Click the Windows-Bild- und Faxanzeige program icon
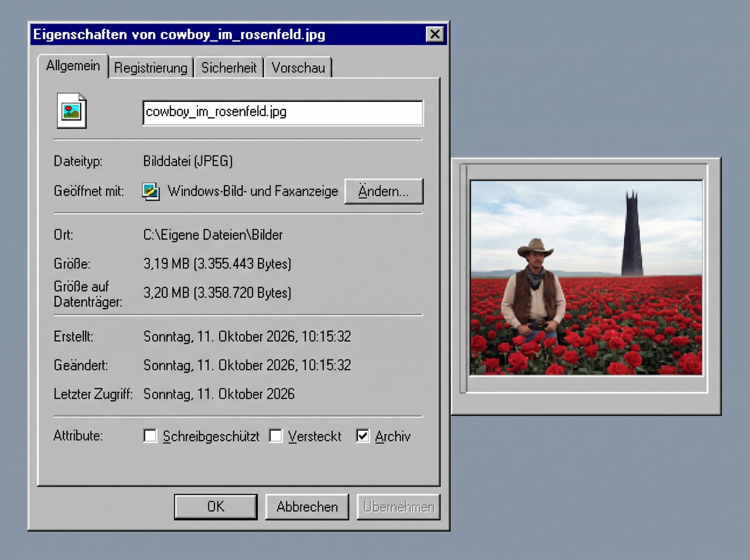Image resolution: width=750 pixels, height=560 pixels. coord(151,191)
